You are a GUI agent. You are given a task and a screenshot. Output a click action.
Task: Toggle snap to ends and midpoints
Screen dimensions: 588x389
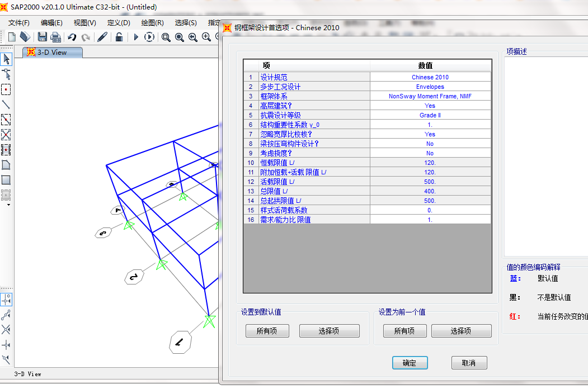point(6,315)
